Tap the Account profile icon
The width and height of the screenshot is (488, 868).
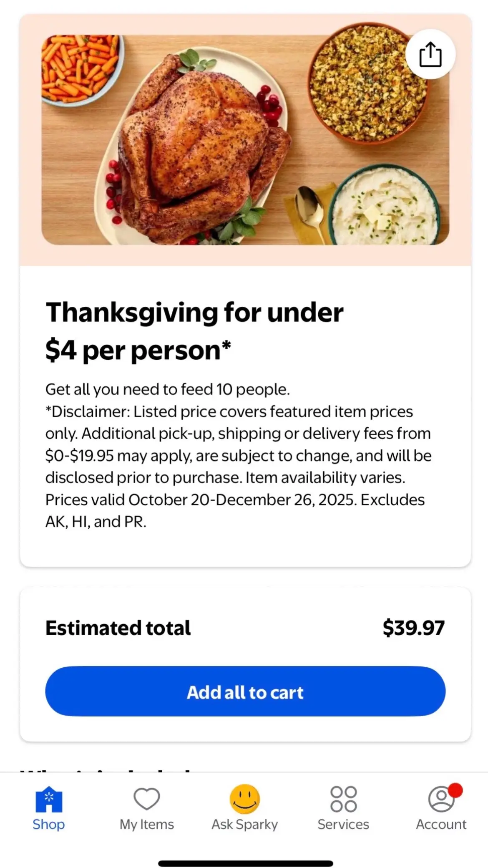[440, 799]
